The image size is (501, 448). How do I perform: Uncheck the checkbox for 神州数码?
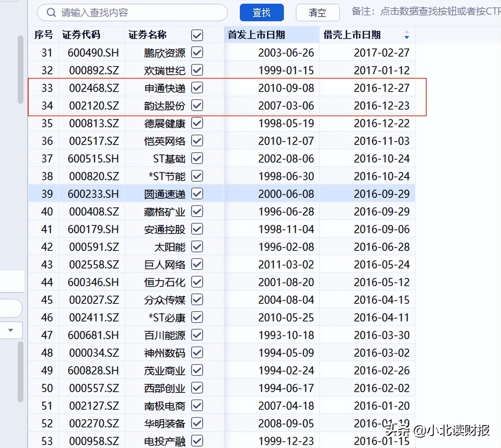tap(197, 353)
